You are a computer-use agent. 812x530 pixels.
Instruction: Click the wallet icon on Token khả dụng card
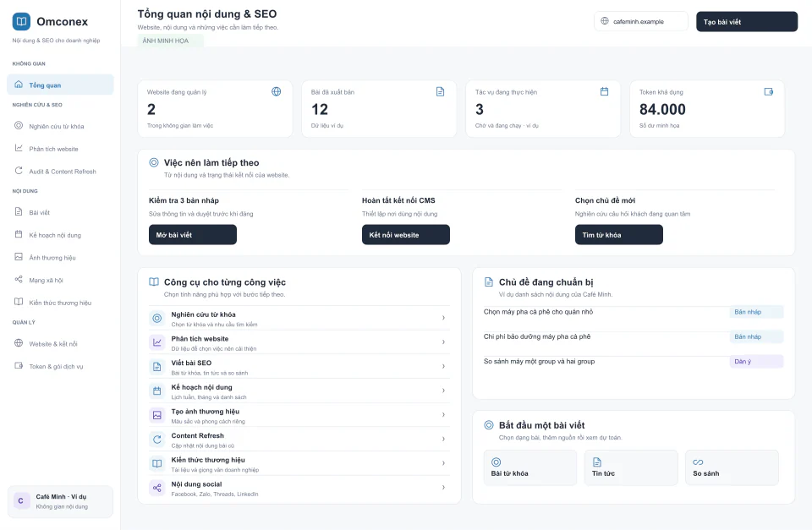[769, 91]
